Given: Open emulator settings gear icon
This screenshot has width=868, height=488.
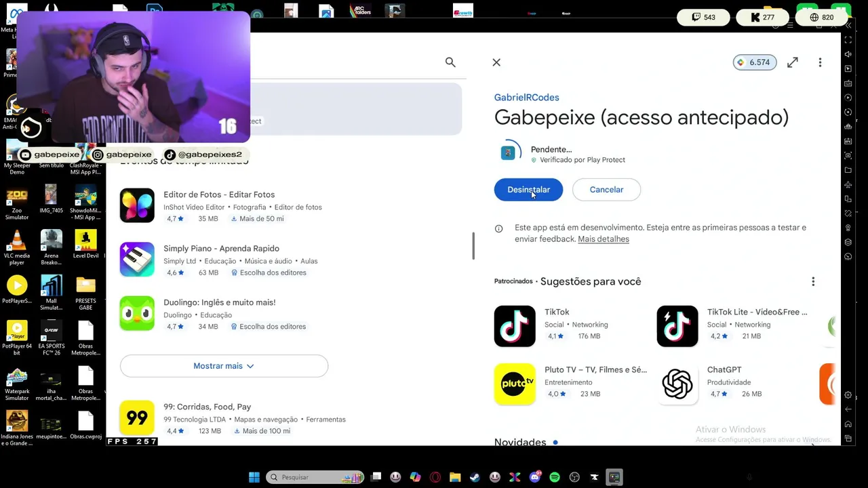Looking at the screenshot, I should coord(848,395).
